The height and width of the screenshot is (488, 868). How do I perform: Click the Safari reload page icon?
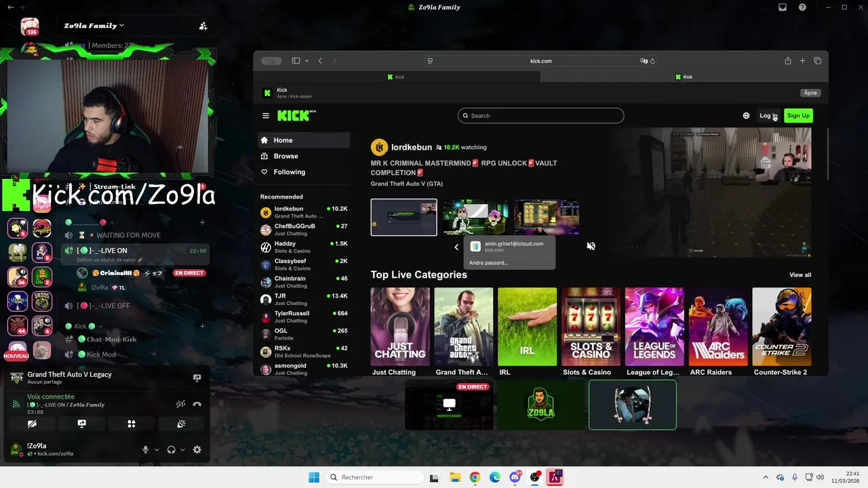pos(652,61)
